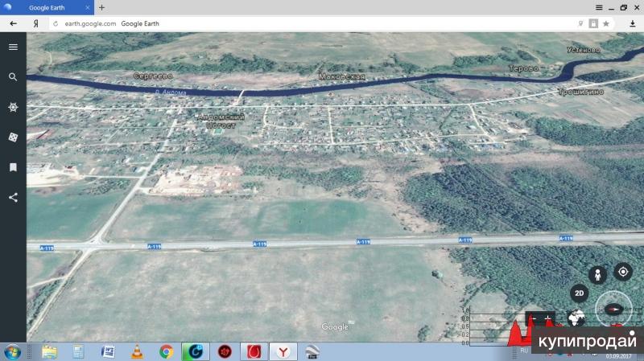The width and height of the screenshot is (644, 361).
Task: Open the Google Earth hamburger menu
Action: pyautogui.click(x=13, y=47)
